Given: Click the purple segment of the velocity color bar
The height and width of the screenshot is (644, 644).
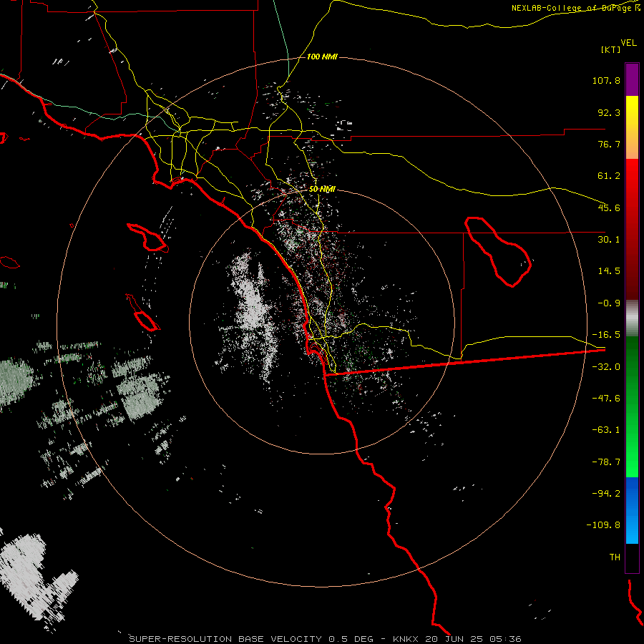Looking at the screenshot, I should (x=632, y=79).
